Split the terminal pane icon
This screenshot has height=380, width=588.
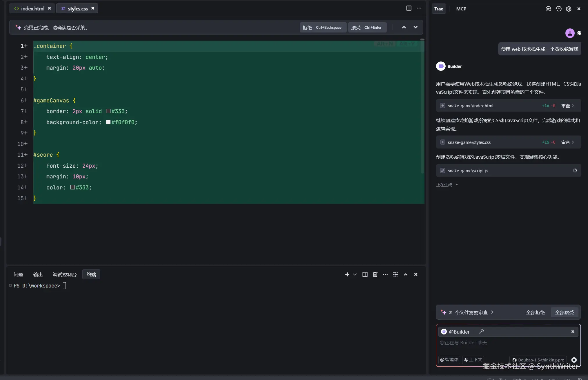point(365,274)
